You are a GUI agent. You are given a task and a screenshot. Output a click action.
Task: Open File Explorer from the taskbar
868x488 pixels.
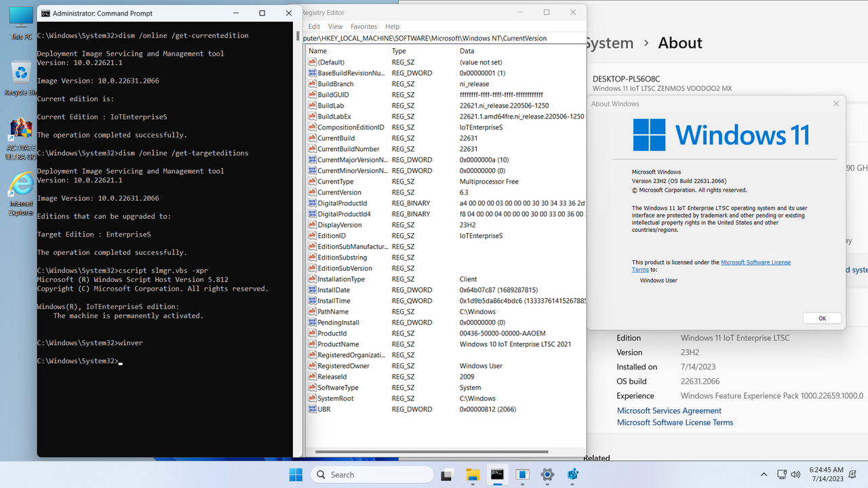click(x=472, y=474)
